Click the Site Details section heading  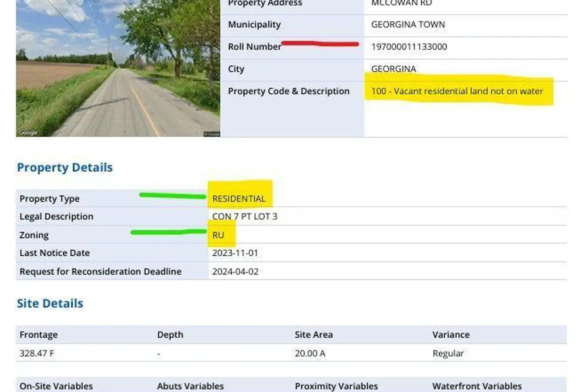click(x=50, y=303)
